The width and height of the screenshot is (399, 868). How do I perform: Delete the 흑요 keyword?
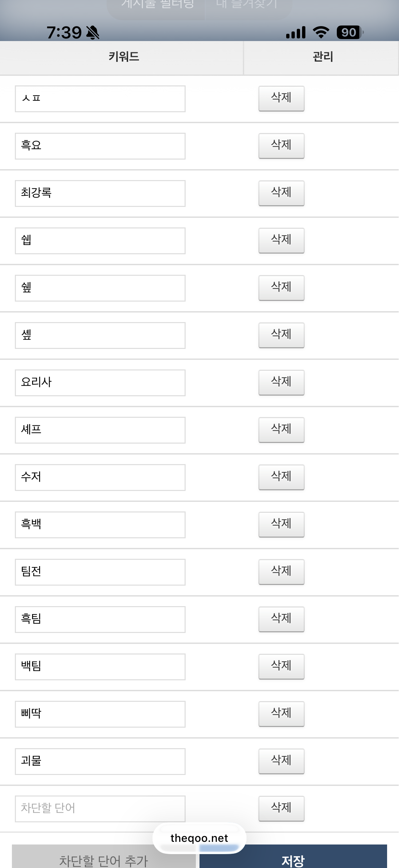click(x=281, y=146)
